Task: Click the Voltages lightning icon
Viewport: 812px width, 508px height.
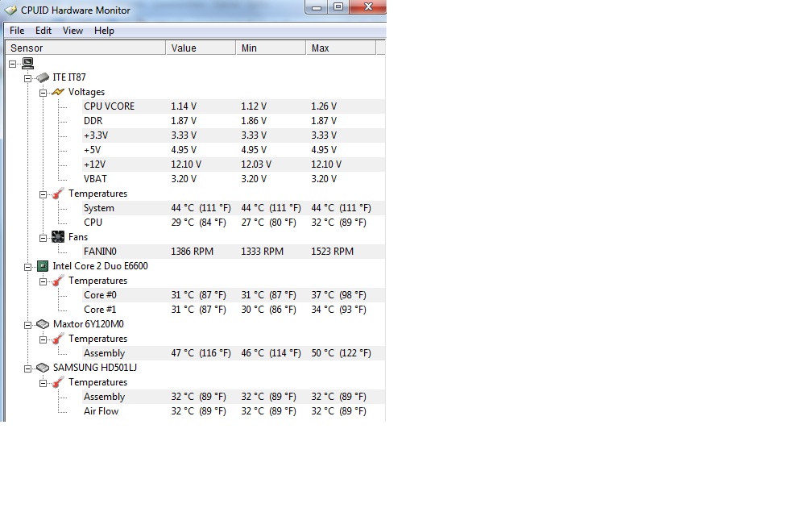Action: pos(58,92)
